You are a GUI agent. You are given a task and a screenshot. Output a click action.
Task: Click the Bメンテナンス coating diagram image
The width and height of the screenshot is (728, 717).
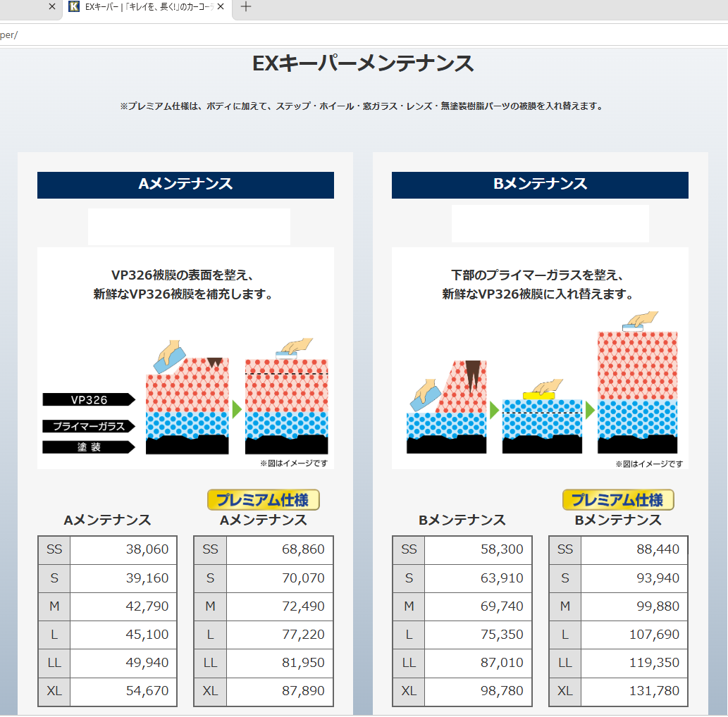[540, 358]
